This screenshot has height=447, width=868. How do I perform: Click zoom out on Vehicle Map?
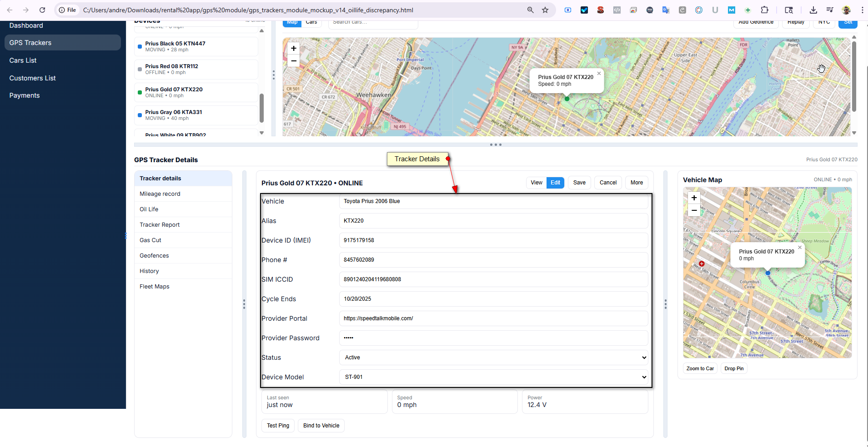click(x=694, y=210)
